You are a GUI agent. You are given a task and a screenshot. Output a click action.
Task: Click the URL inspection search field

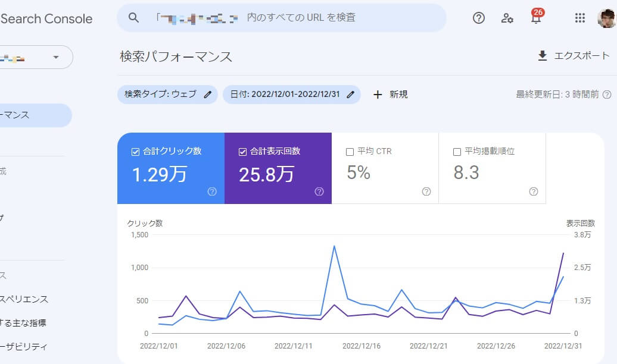point(282,18)
